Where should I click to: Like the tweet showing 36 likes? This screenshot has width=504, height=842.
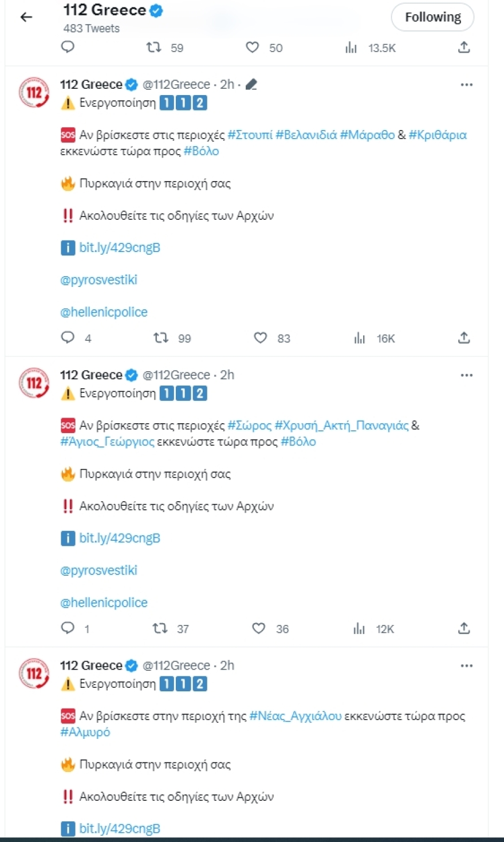tap(258, 628)
